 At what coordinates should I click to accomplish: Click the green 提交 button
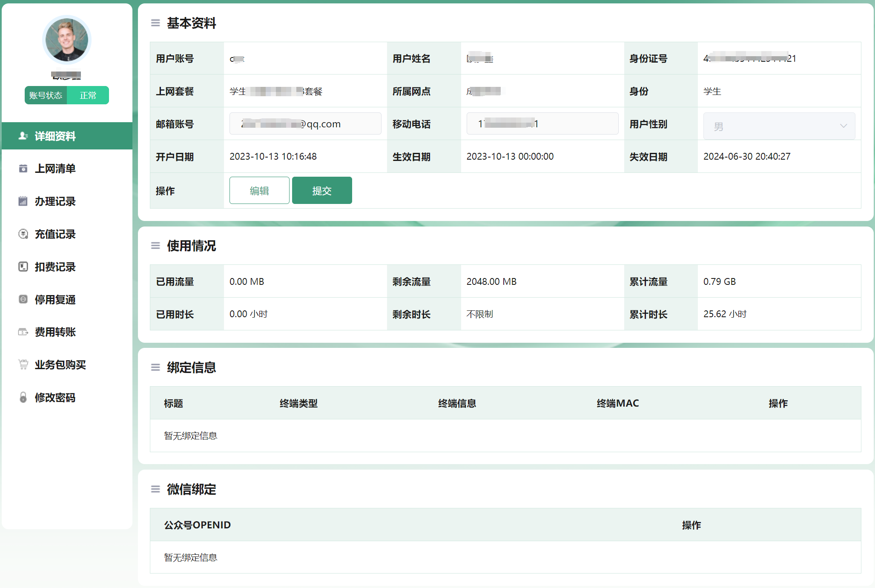point(322,190)
